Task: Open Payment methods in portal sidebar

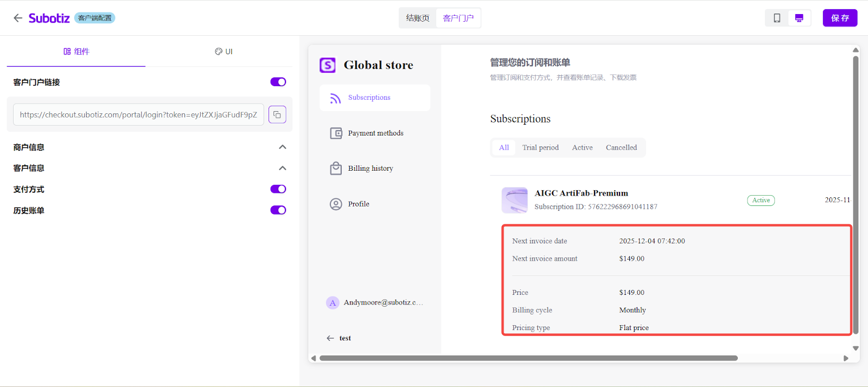Action: [375, 133]
